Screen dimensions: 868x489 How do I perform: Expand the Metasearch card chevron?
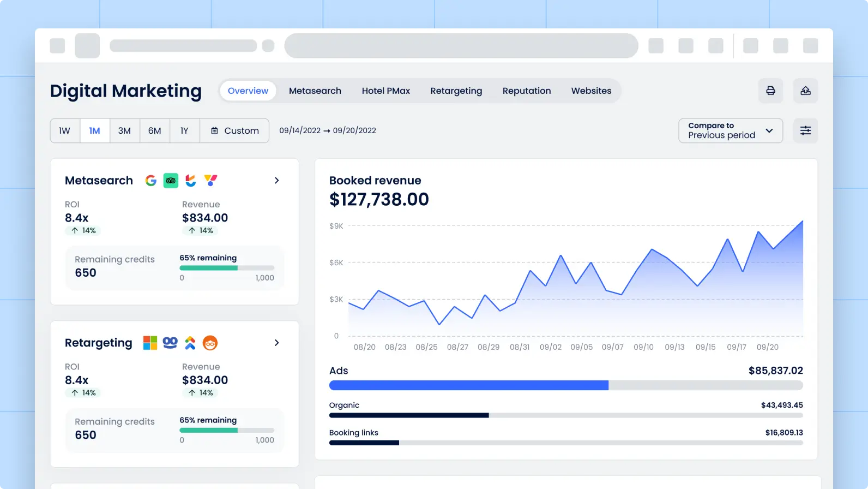276,181
